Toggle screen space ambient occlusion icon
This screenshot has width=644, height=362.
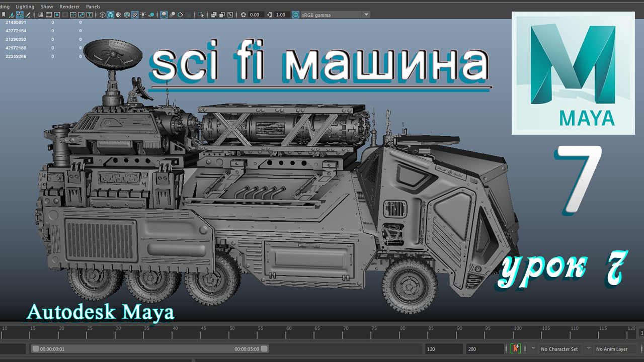click(164, 15)
